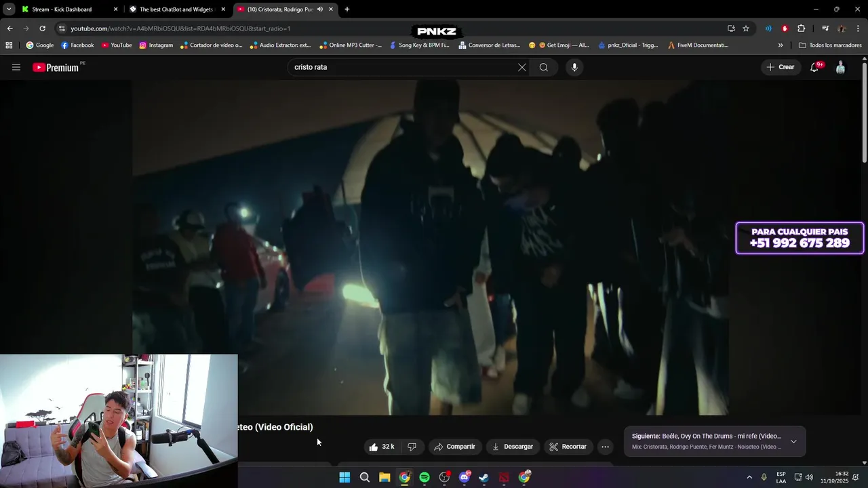Open Chrome apps grid in bookmarks bar
This screenshot has height=488, width=868.
point(9,45)
